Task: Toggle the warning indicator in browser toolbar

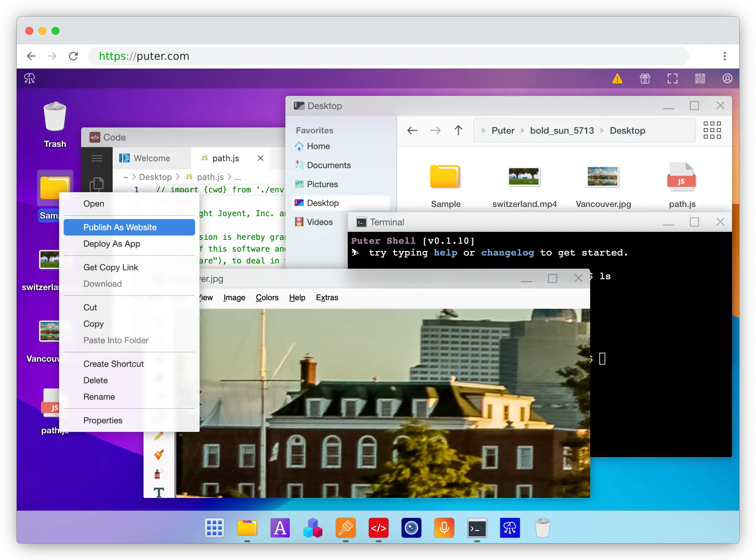Action: pyautogui.click(x=618, y=78)
